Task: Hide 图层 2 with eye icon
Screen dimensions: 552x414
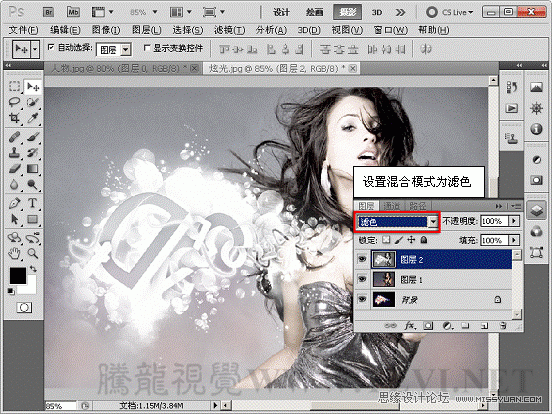Action: [x=362, y=259]
